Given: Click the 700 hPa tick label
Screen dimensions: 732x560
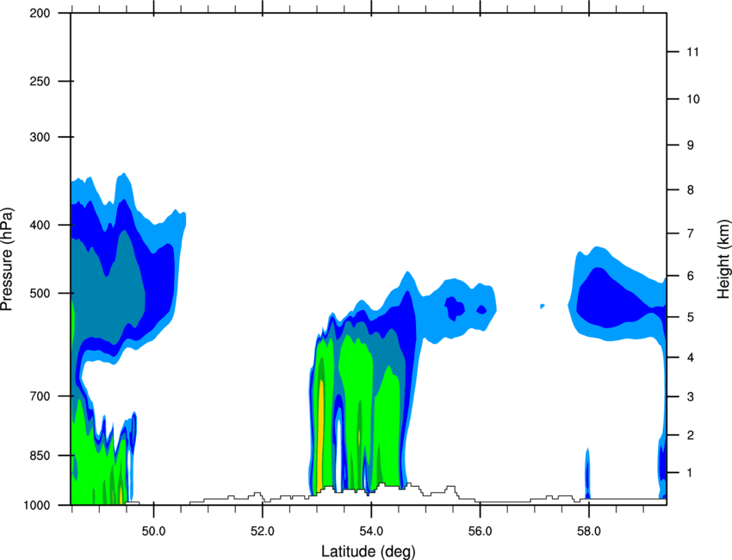Looking at the screenshot, I should (40, 396).
